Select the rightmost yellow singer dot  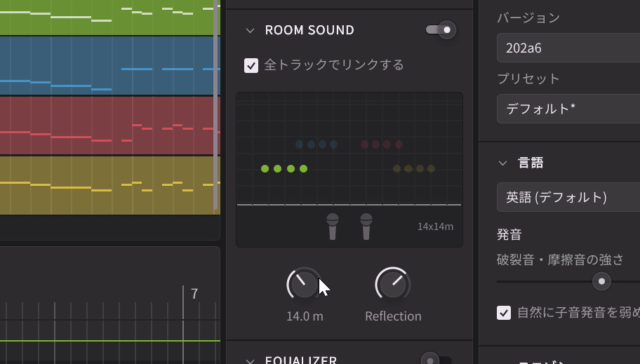coord(431,169)
